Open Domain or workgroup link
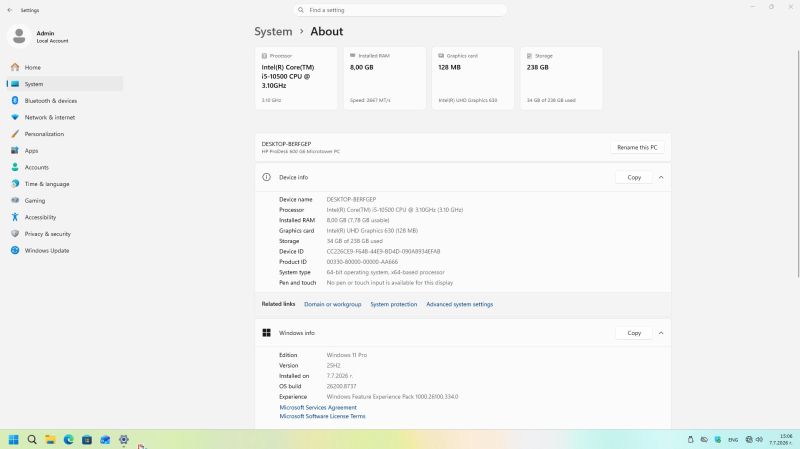The width and height of the screenshot is (800, 449). (x=333, y=304)
